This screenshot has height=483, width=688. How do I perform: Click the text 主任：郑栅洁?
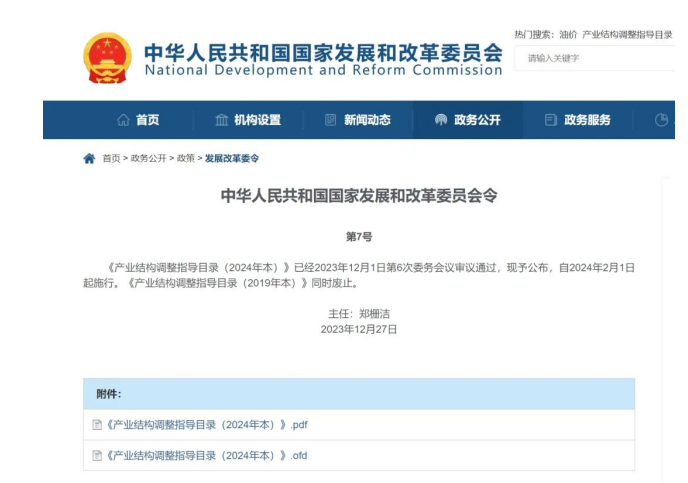point(359,314)
